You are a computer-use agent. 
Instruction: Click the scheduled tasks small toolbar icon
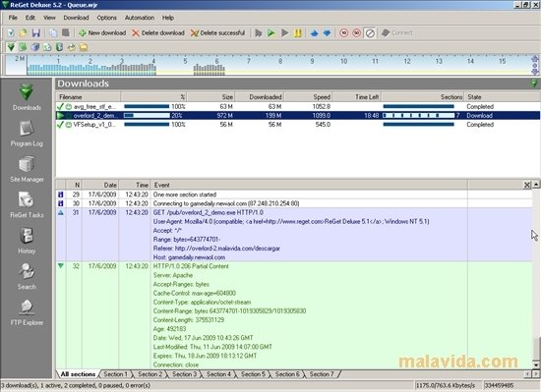coord(47,47)
